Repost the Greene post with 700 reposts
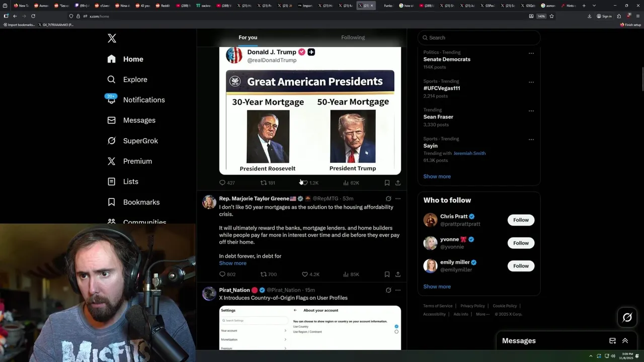644x362 pixels. pyautogui.click(x=268, y=275)
